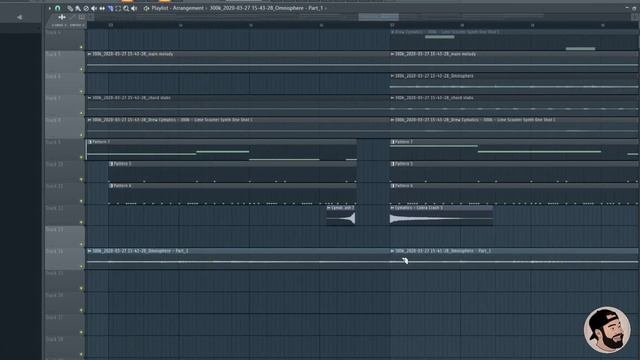Click the Track 5 header label
Viewport: 640px width, 360px height.
(x=53, y=54)
